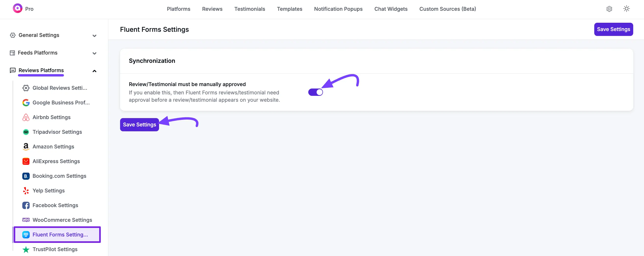The image size is (644, 256).
Task: Click the Pro logo icon top left
Action: click(17, 8)
